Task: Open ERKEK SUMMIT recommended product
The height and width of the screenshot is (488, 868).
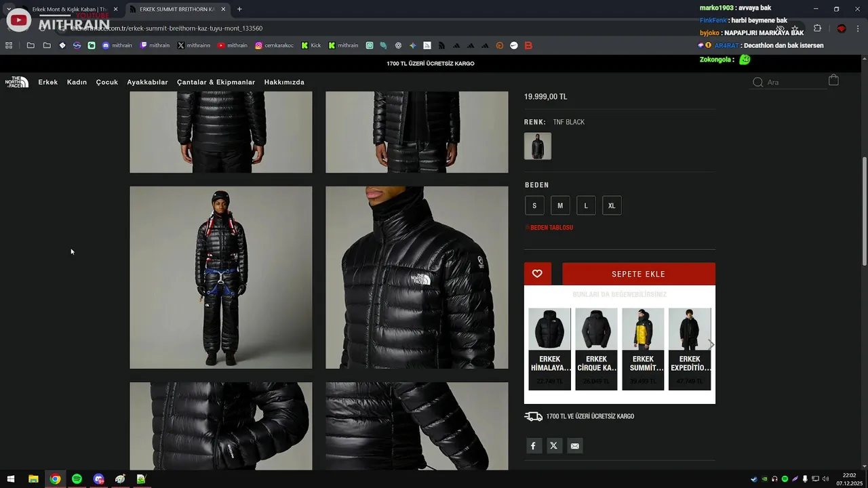Action: [643, 349]
